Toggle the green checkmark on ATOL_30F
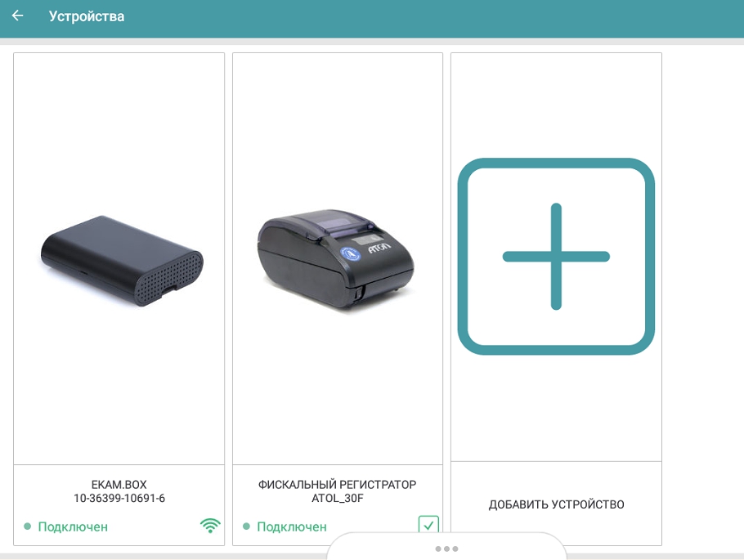Image resolution: width=744 pixels, height=560 pixels. point(428,525)
